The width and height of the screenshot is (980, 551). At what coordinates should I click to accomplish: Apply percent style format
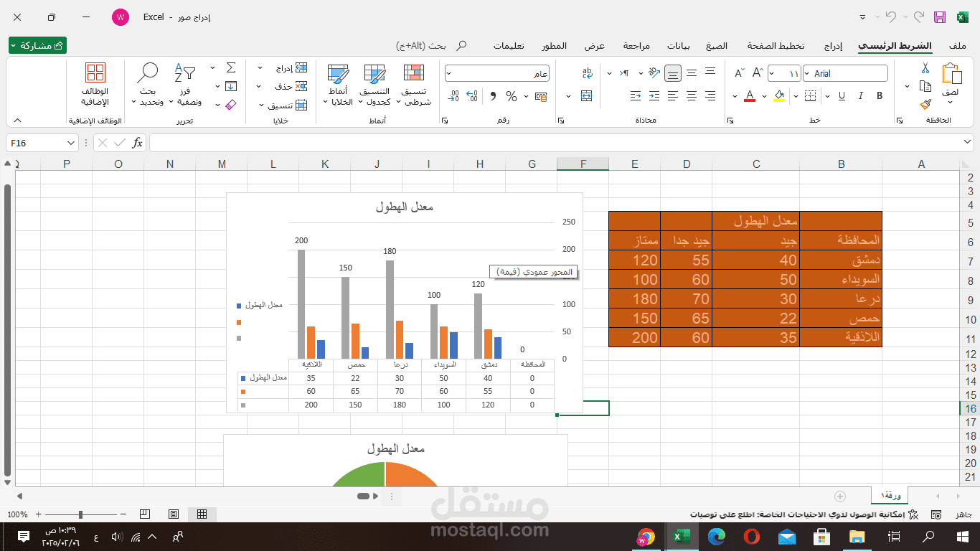[512, 96]
